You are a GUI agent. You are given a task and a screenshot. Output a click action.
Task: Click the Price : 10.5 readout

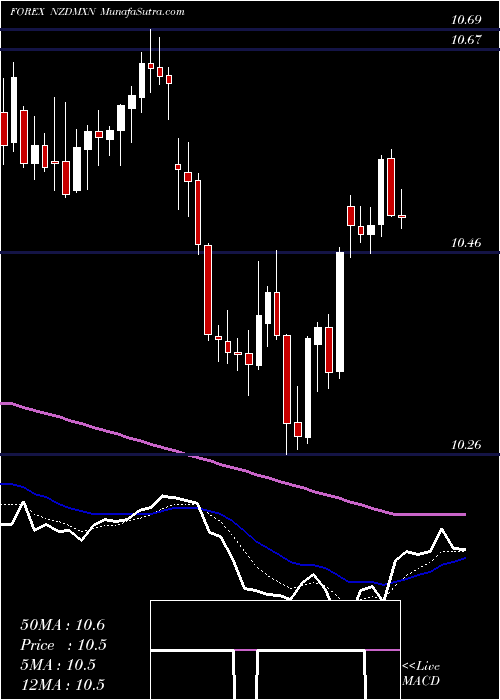63,645
